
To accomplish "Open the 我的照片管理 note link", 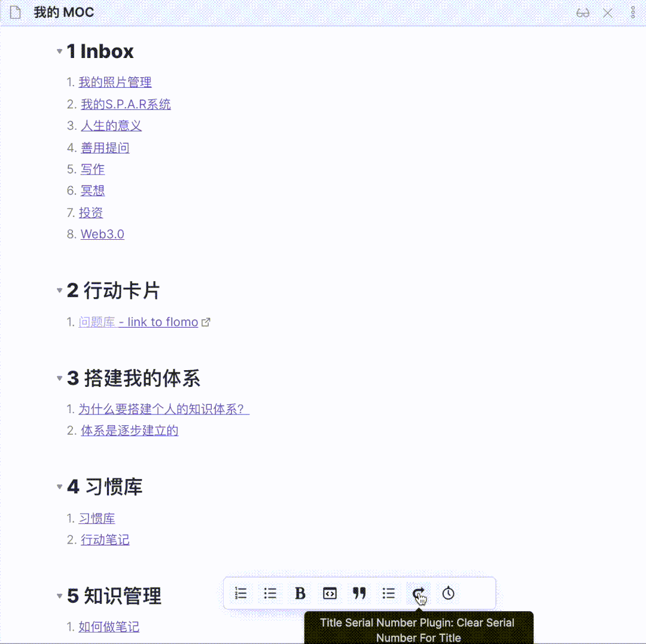I will (x=115, y=82).
